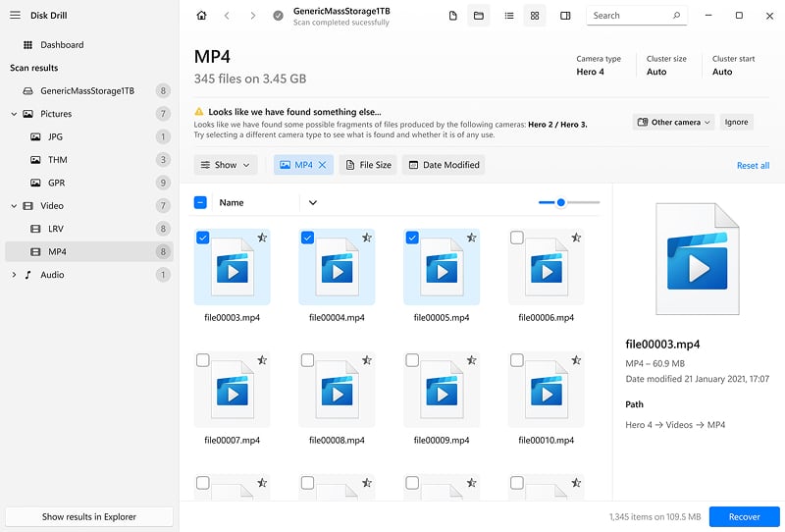Check file00006.mp4 checkbox
Viewport: 785px width, 532px height.
[x=517, y=238]
